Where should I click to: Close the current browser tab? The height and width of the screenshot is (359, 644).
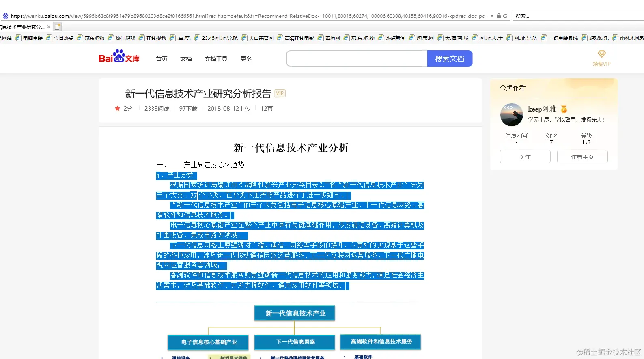click(x=49, y=27)
